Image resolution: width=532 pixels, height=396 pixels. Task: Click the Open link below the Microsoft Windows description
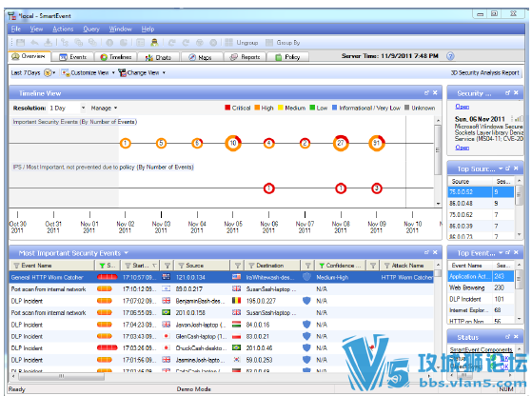[463, 148]
